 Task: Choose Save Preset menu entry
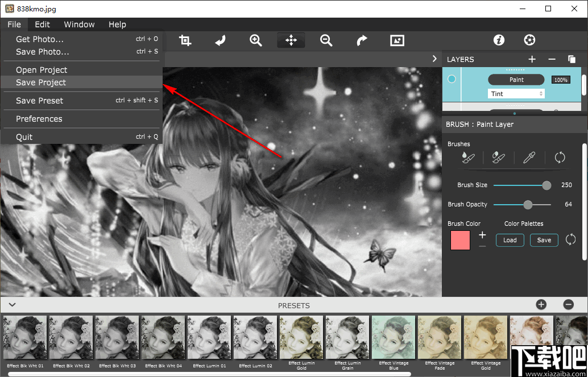pos(81,101)
